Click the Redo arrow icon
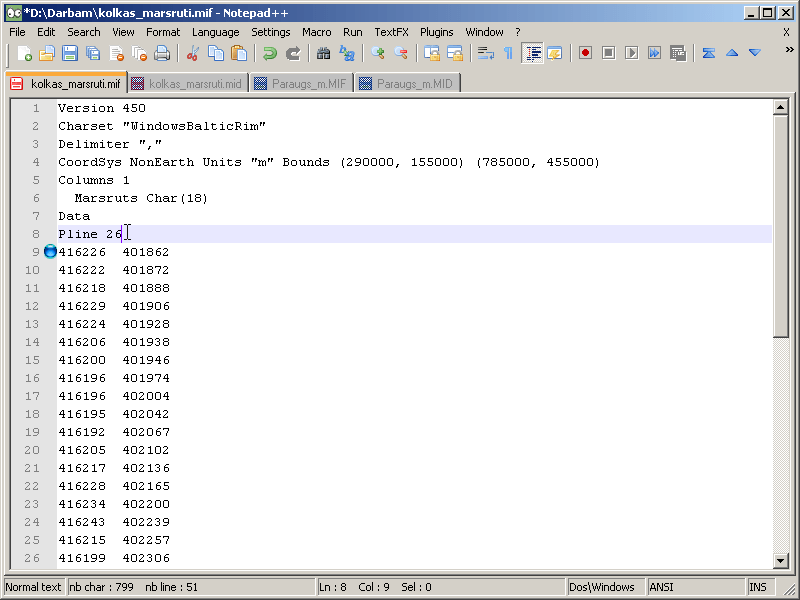This screenshot has height=600, width=800. point(293,53)
